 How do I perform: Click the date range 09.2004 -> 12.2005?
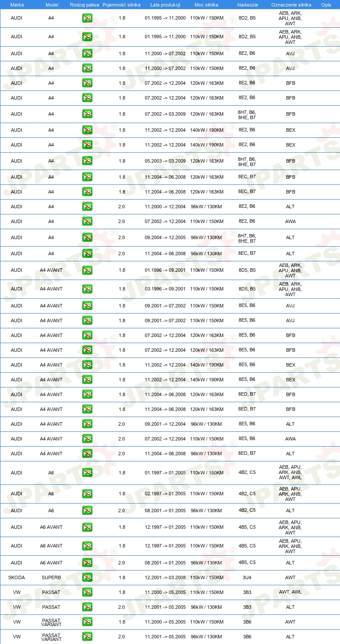(165, 237)
